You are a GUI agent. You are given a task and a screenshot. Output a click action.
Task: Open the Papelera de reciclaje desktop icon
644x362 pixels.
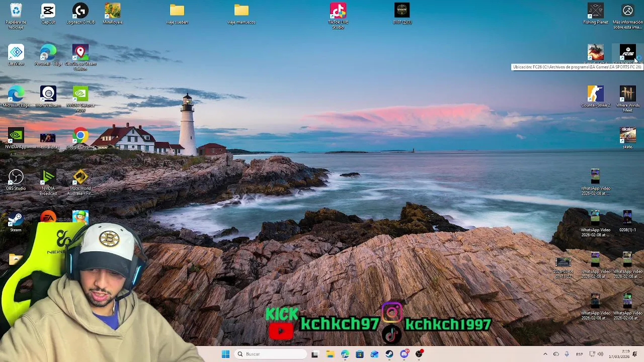[16, 15]
